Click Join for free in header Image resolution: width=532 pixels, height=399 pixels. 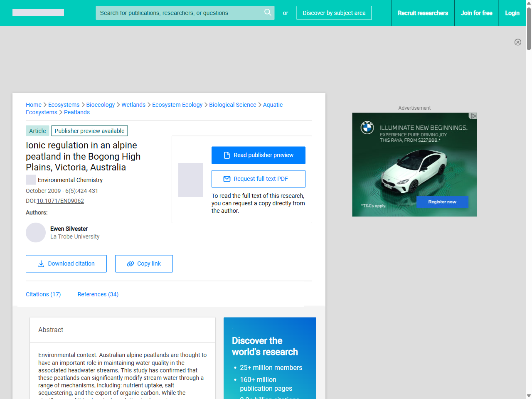click(x=476, y=13)
